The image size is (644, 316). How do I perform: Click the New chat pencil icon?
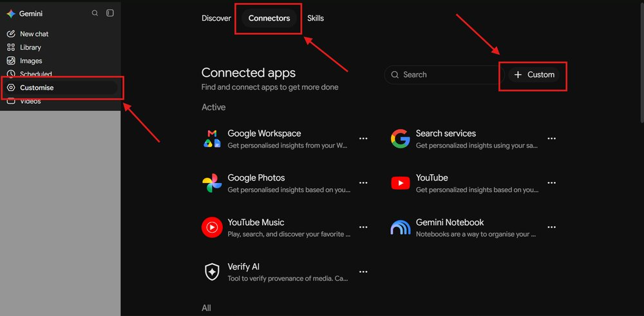[x=11, y=34]
